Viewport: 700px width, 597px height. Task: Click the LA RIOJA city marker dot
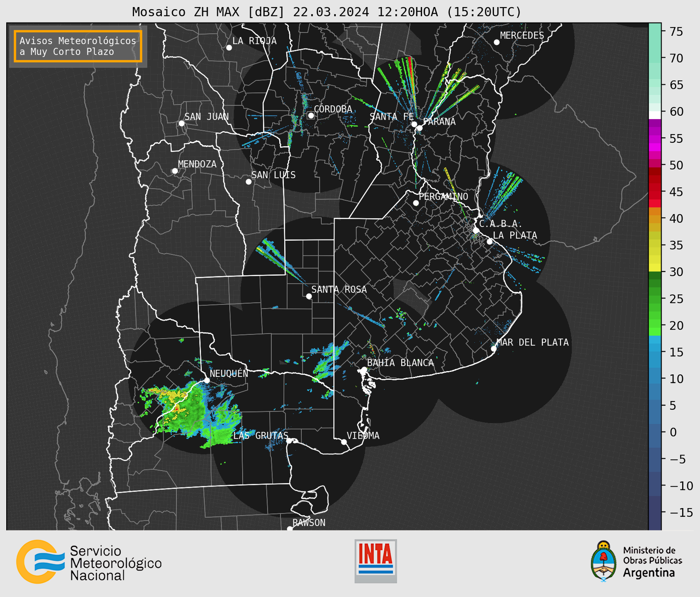click(229, 48)
